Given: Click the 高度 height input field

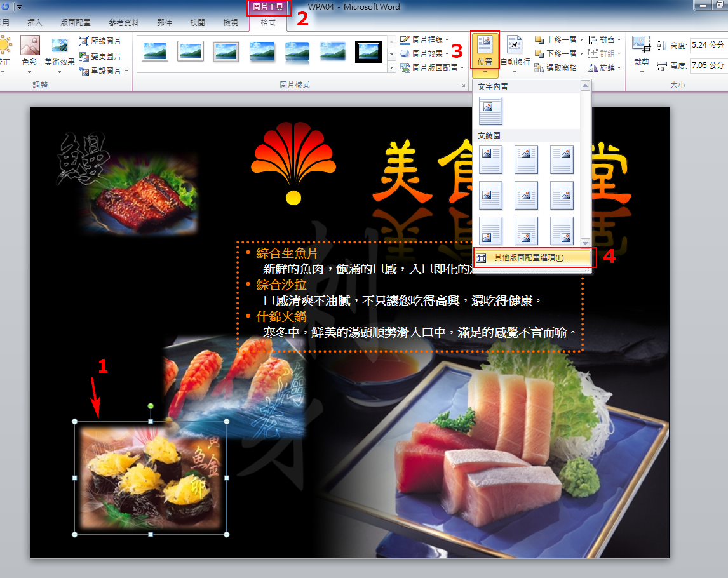Looking at the screenshot, I should tap(708, 45).
